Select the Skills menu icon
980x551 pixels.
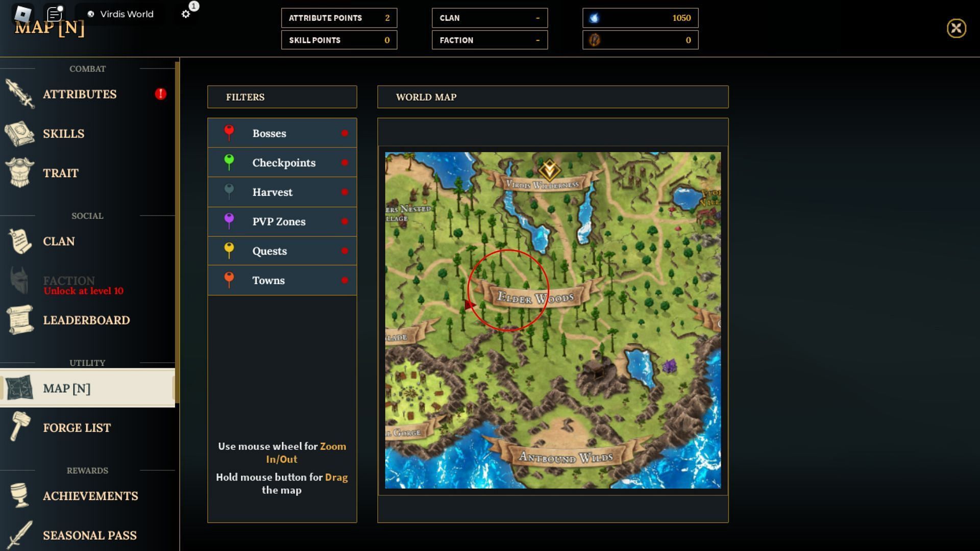click(x=19, y=133)
